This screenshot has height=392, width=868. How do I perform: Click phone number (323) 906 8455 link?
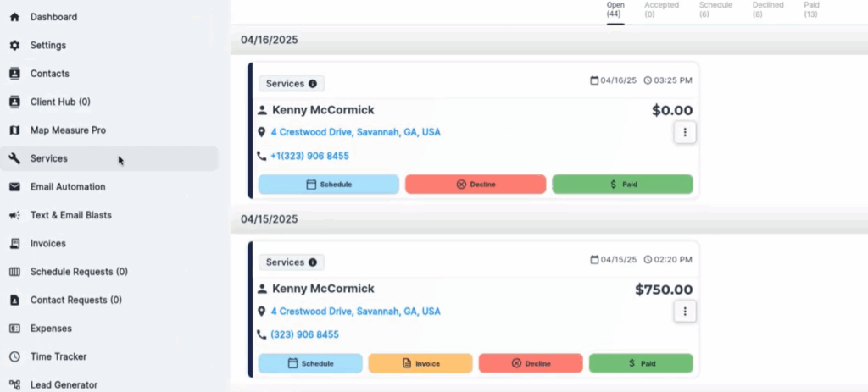(304, 334)
